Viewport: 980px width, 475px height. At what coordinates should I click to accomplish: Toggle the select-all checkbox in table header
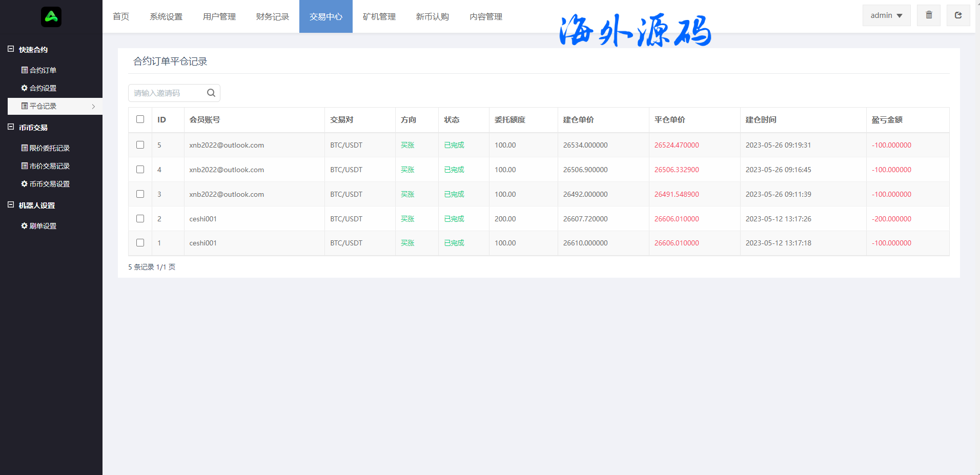140,119
